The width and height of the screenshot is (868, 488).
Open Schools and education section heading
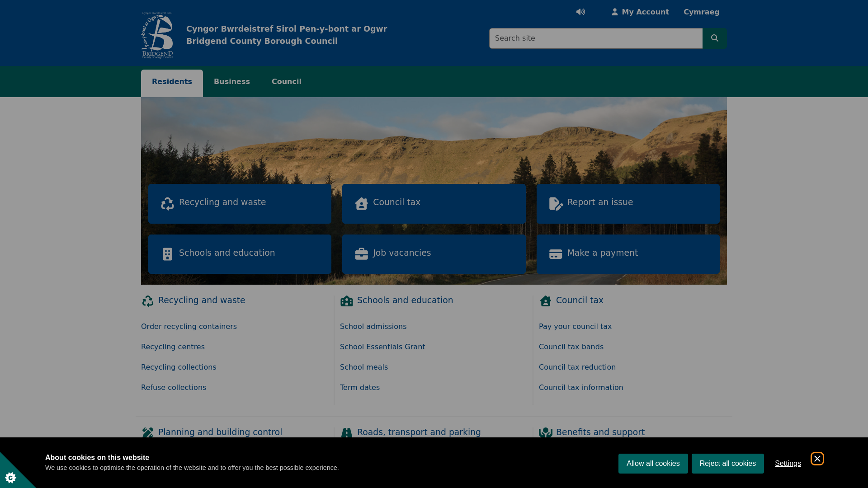[405, 300]
